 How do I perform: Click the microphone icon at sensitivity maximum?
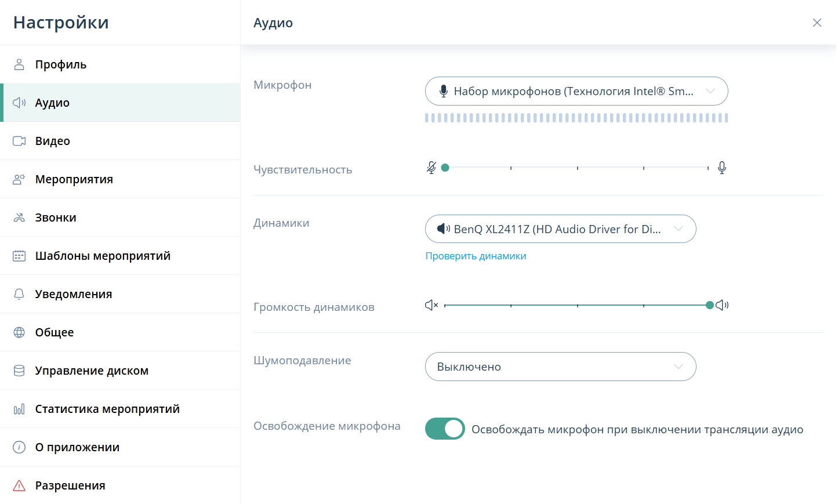pyautogui.click(x=722, y=168)
